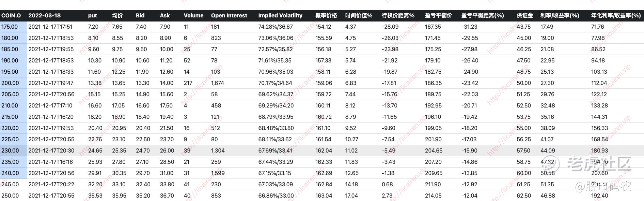Select the 2022-03-18 expiry header
644x201 pixels.
(44, 15)
